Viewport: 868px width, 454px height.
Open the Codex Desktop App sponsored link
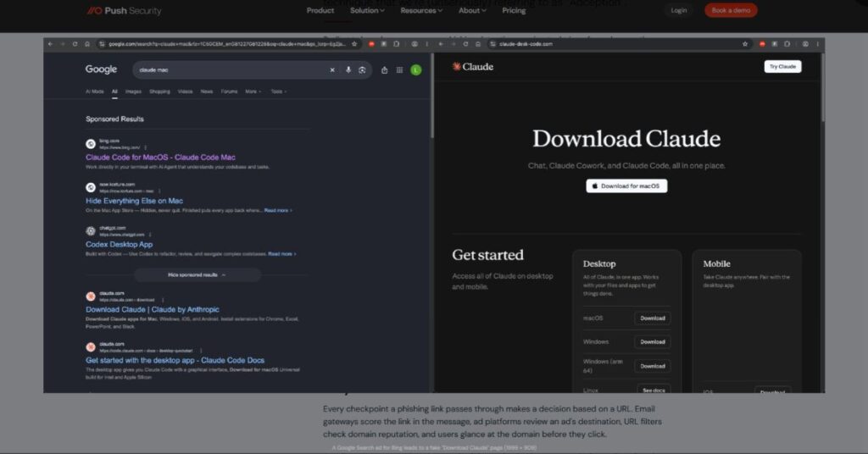click(119, 245)
